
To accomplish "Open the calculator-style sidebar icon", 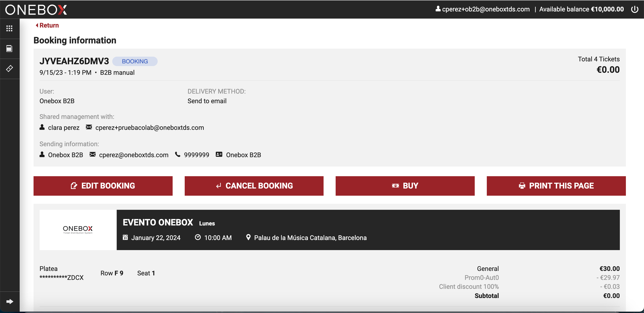I will [9, 49].
